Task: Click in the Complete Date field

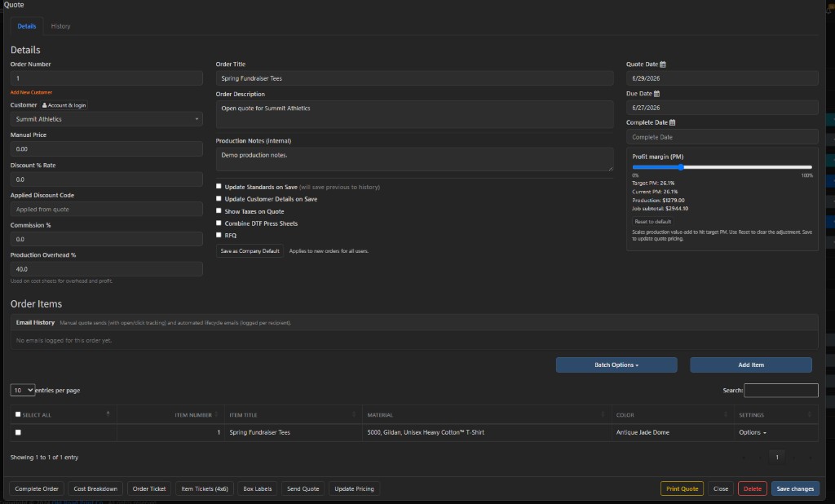Action: point(722,137)
